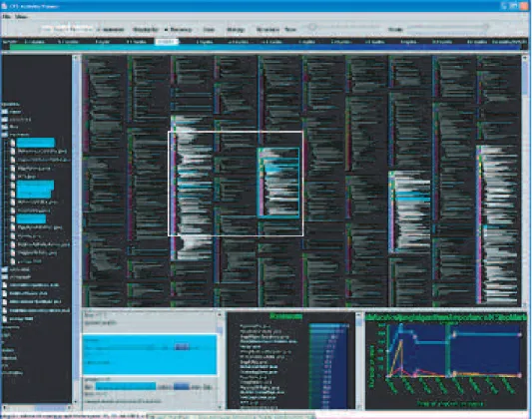
Task: Select the white highlighted timeline period tab
Action: pos(167,42)
